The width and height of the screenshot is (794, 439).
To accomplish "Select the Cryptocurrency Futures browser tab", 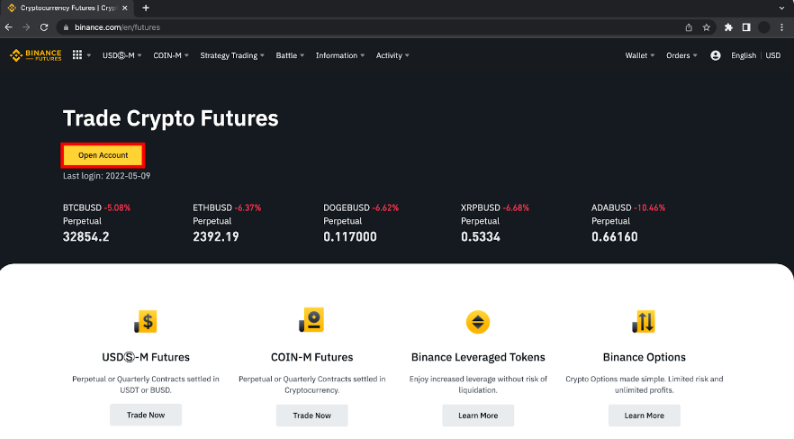I will pyautogui.click(x=67, y=8).
